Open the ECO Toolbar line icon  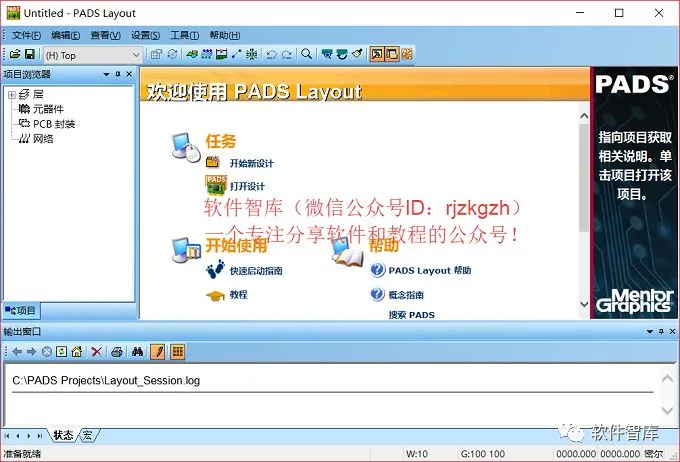[236, 54]
